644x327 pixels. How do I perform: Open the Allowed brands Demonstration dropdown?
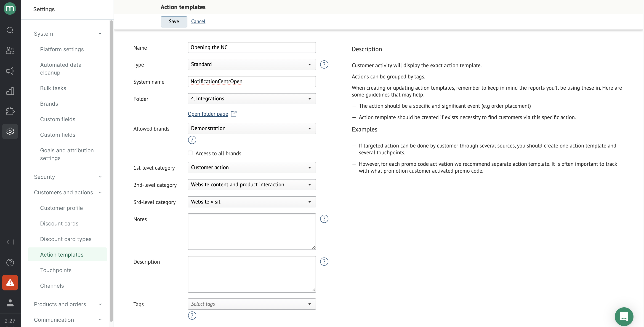252,128
